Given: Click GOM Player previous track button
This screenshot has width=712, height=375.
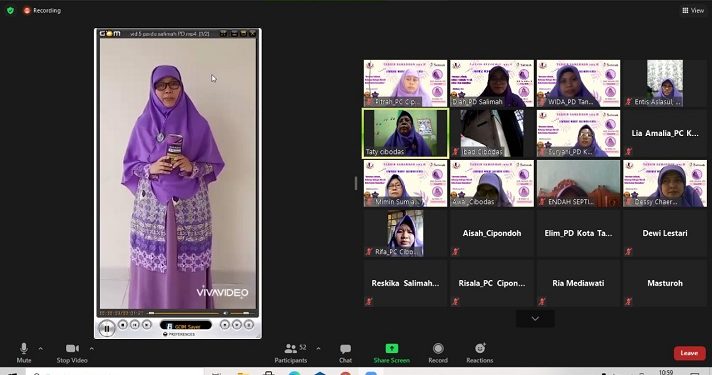Looking at the screenshot, I should (134, 324).
